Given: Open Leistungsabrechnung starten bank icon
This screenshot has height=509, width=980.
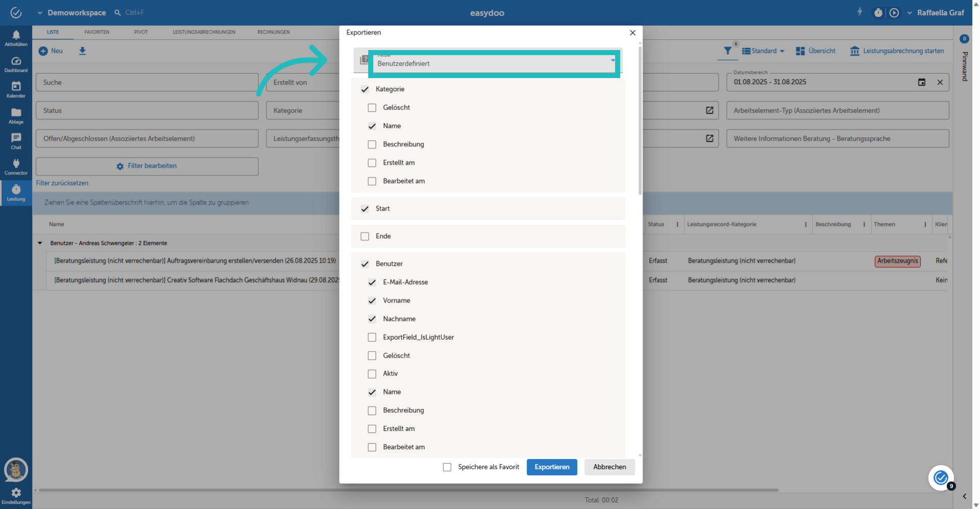Looking at the screenshot, I should pos(854,51).
